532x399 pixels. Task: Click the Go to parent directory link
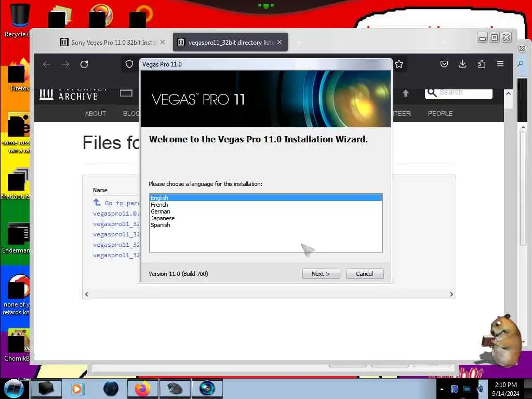pyautogui.click(x=116, y=203)
